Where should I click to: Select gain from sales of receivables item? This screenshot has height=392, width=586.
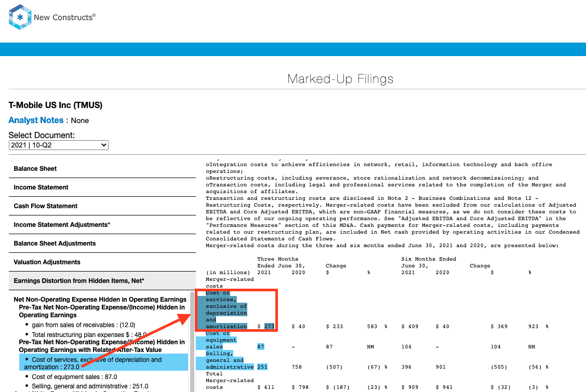[x=83, y=325]
